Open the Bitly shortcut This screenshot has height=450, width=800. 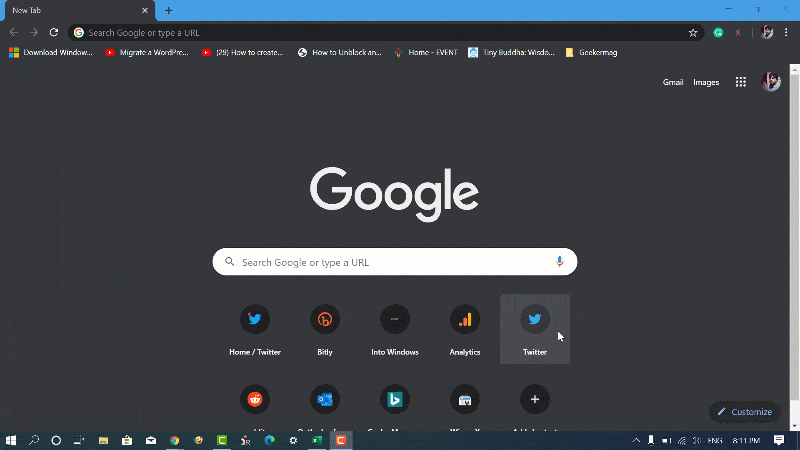click(324, 329)
